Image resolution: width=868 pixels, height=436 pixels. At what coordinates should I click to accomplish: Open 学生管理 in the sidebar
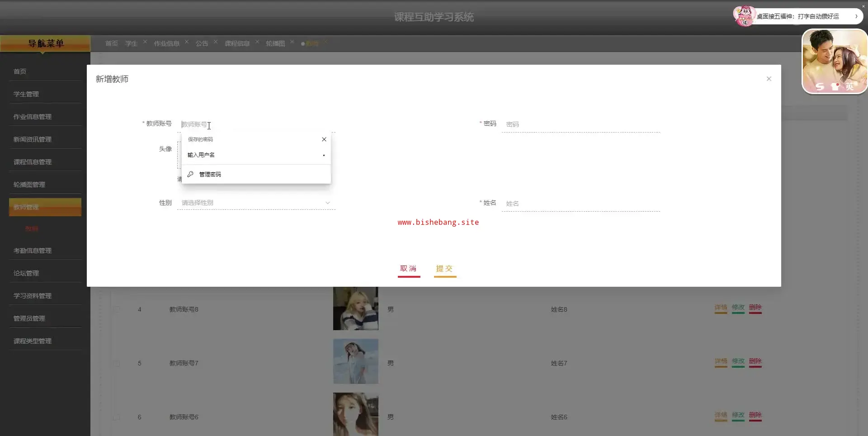[45, 94]
